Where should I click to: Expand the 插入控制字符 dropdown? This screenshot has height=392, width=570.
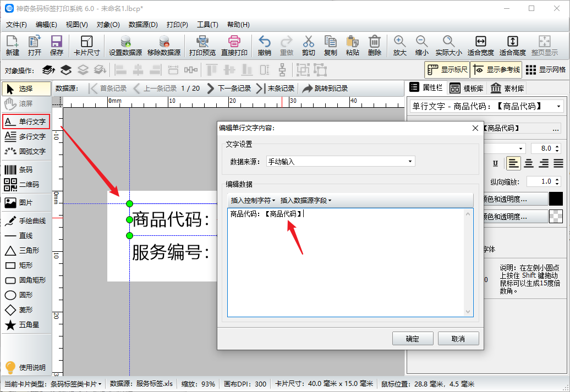coord(253,201)
